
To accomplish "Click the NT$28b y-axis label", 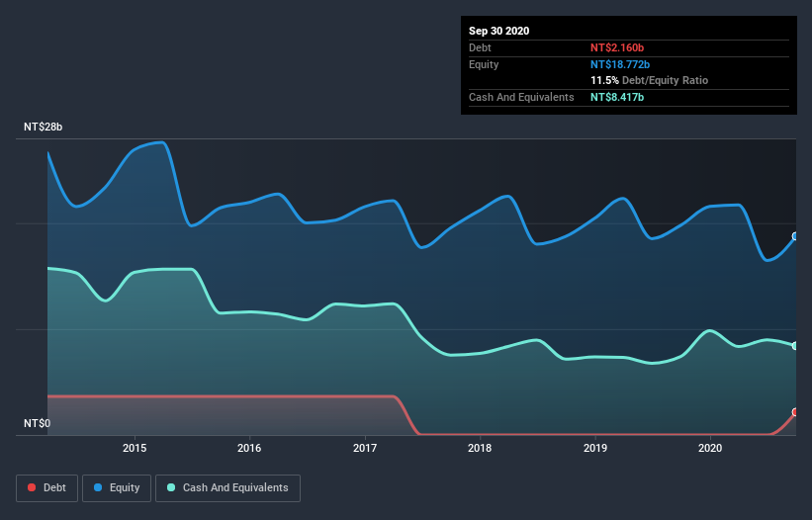I will (x=43, y=127).
